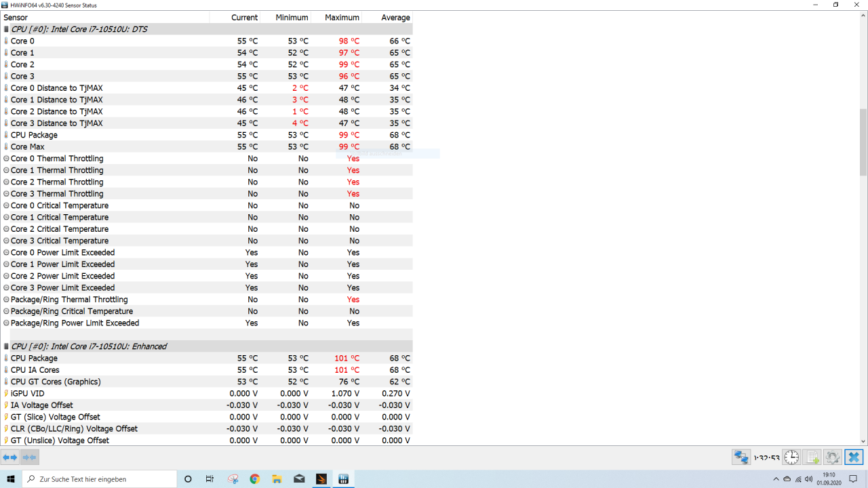Select Core 3 Thermal Throttling row
Screen dimensions: 868x488
[x=206, y=194]
